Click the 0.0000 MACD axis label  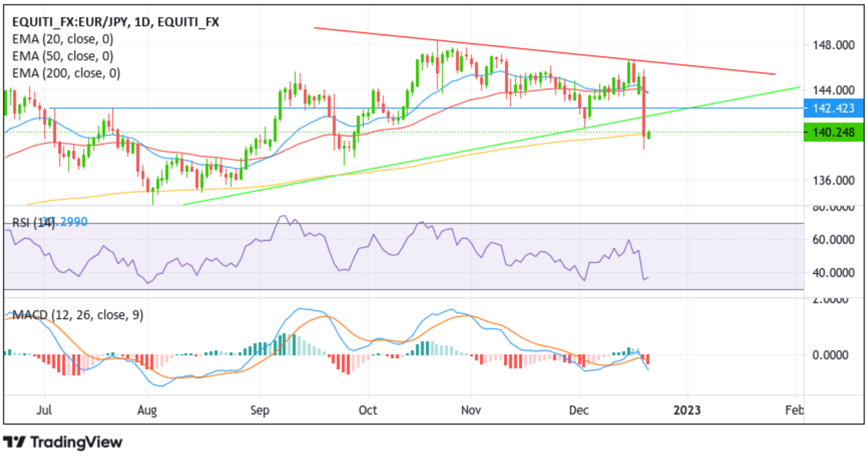pos(830,355)
